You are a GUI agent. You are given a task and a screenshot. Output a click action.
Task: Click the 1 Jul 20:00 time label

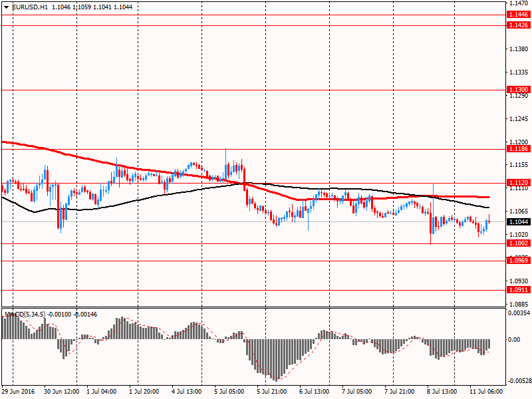click(144, 392)
